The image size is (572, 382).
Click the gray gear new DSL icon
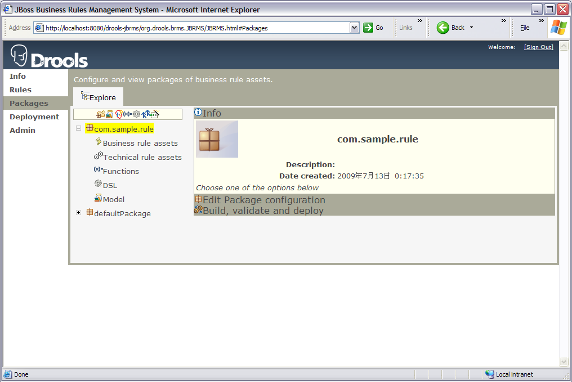tap(136, 114)
